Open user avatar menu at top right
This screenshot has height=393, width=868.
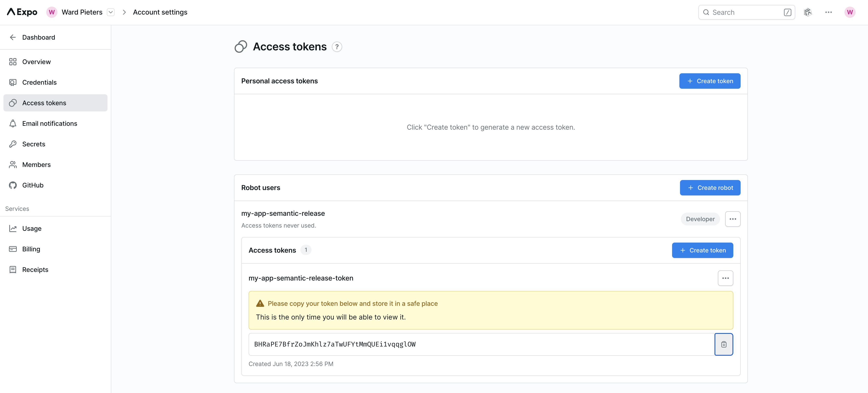point(849,12)
